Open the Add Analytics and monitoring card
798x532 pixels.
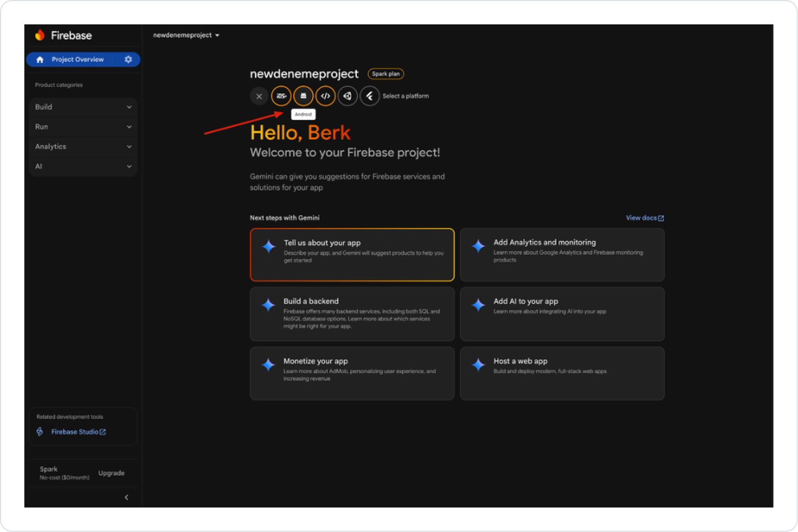[x=562, y=255]
